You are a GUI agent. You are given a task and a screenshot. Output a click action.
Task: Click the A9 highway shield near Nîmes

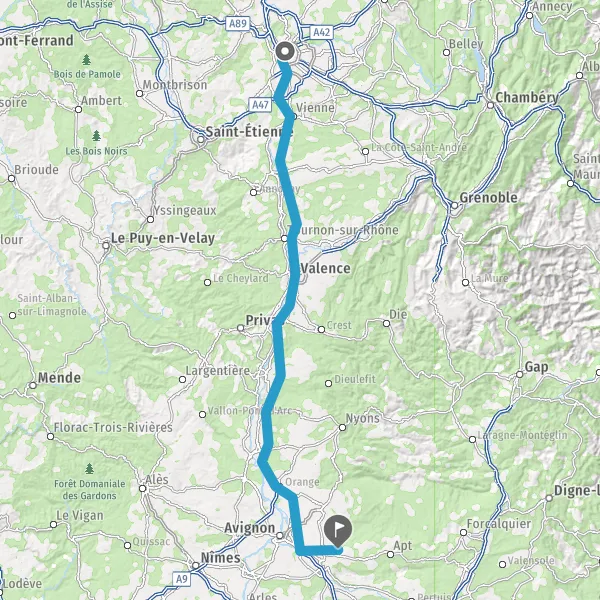click(181, 579)
